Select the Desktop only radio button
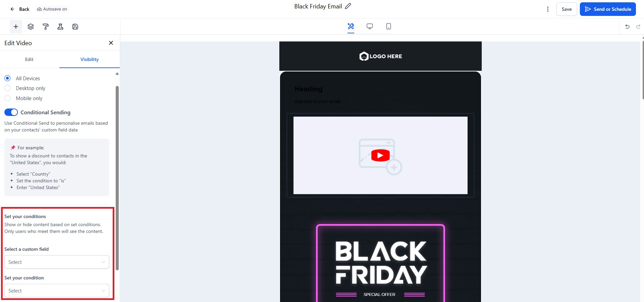The image size is (644, 302). click(x=7, y=88)
